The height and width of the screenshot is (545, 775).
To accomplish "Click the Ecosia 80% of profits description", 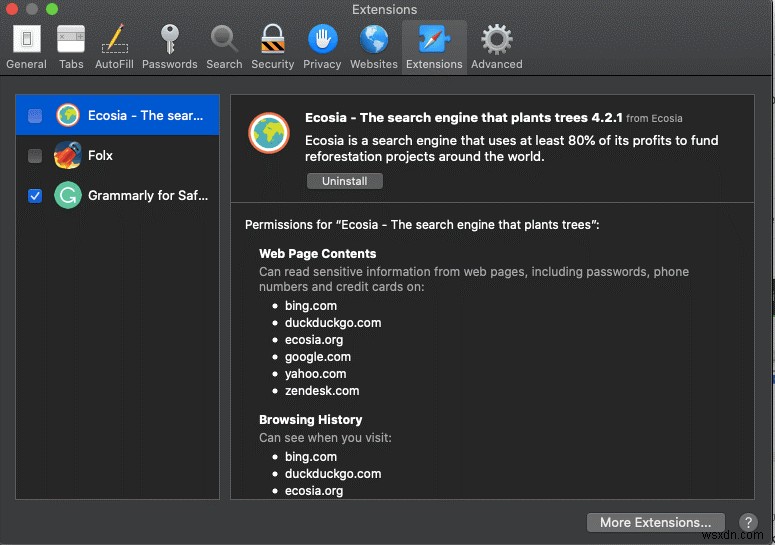I will pos(512,148).
